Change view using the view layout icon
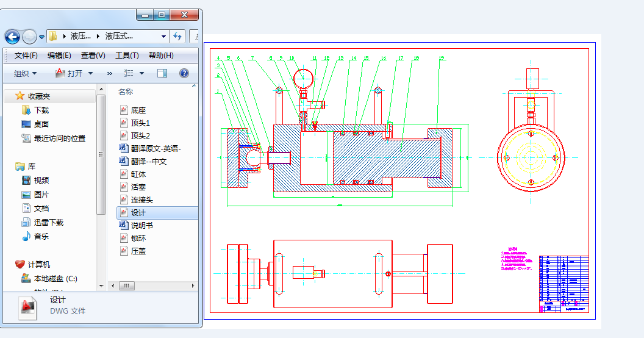This screenshot has width=644, height=338. coord(129,73)
